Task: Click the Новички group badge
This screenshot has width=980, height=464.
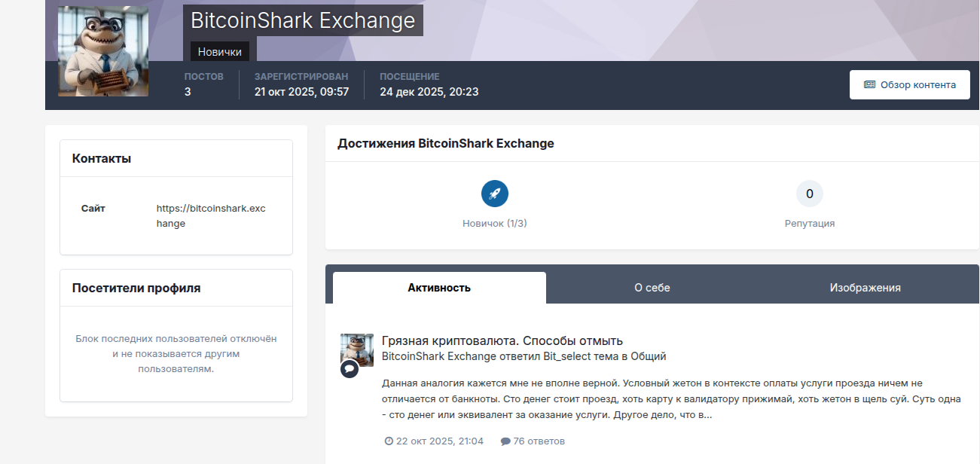Action: pos(220,52)
